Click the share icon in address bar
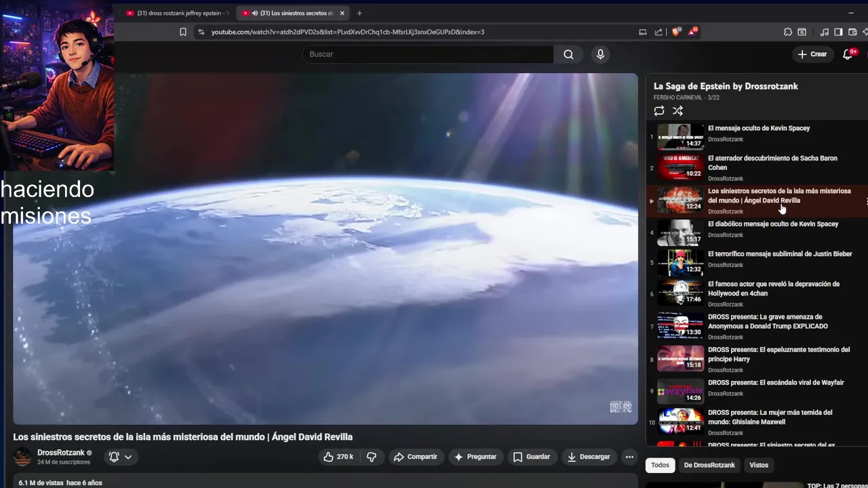 pyautogui.click(x=658, y=32)
